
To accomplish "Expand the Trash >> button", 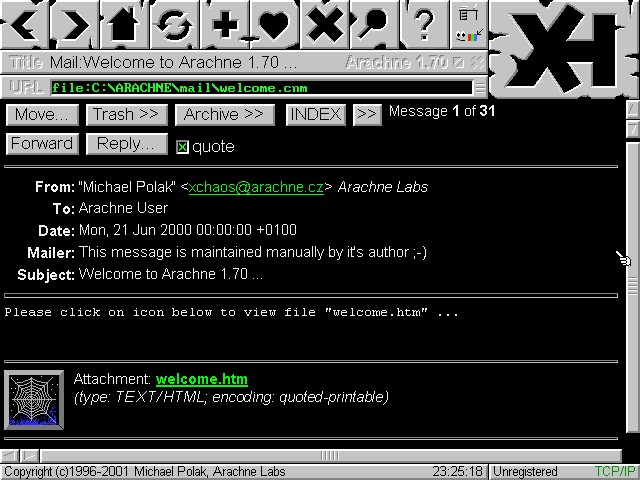I will (125, 114).
